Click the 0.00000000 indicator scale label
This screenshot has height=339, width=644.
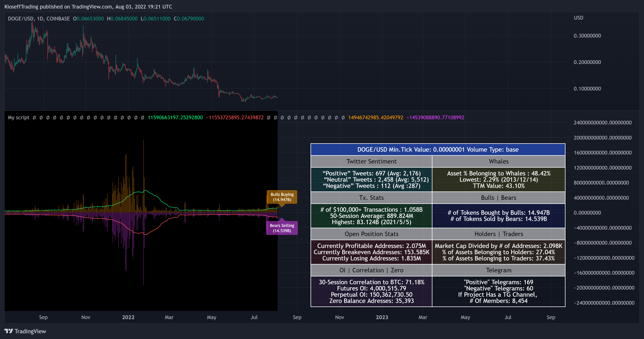(587, 213)
